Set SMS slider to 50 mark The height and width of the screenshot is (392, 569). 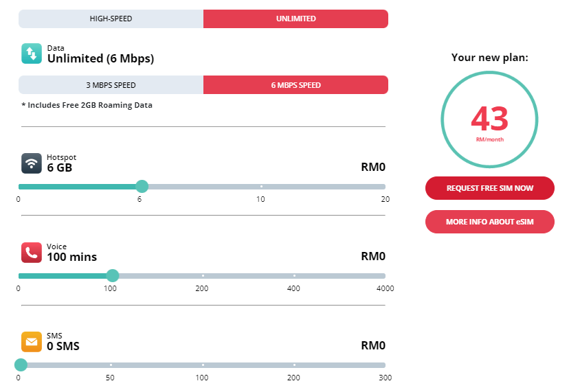pos(111,365)
